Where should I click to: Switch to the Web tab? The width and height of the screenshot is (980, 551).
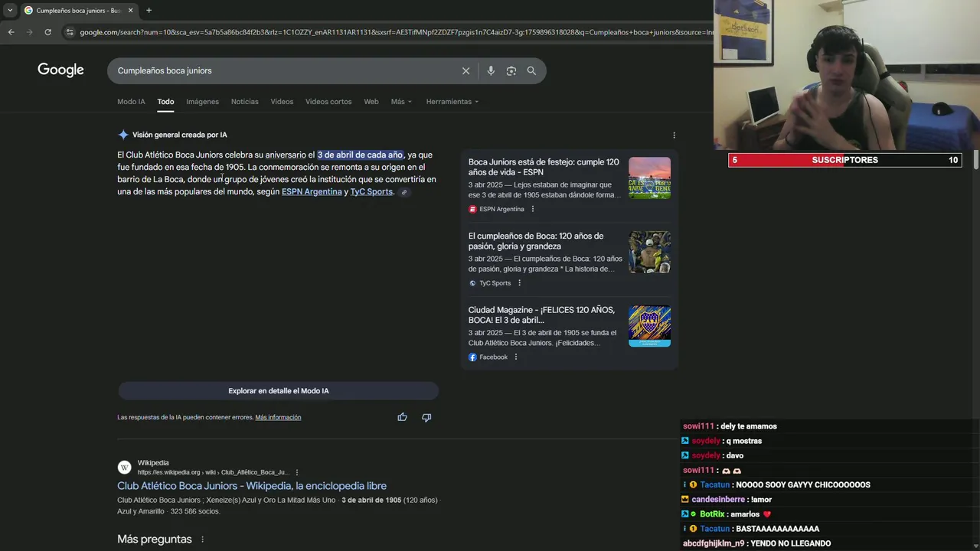point(371,102)
